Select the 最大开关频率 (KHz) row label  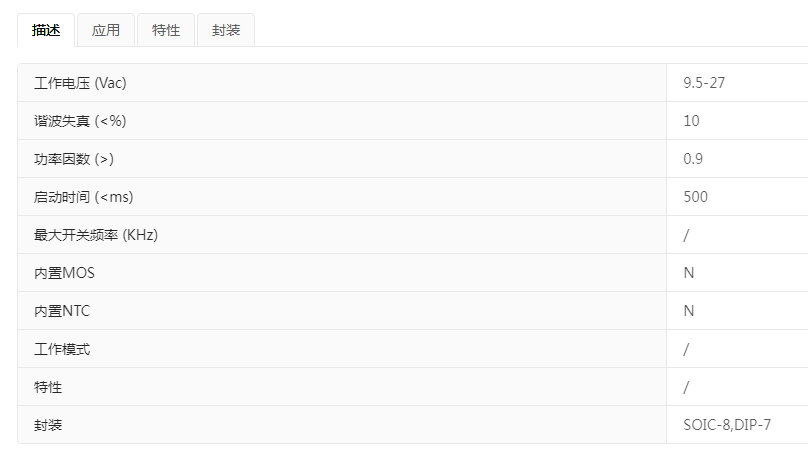pyautogui.click(x=96, y=235)
